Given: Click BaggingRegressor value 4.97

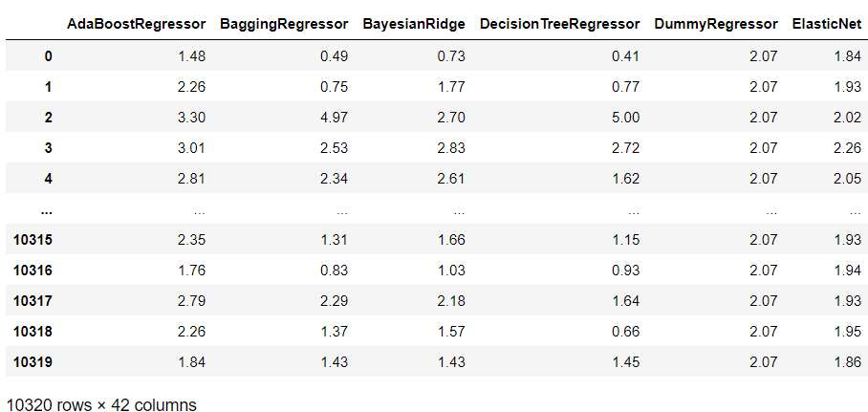Looking at the screenshot, I should click(x=334, y=118).
